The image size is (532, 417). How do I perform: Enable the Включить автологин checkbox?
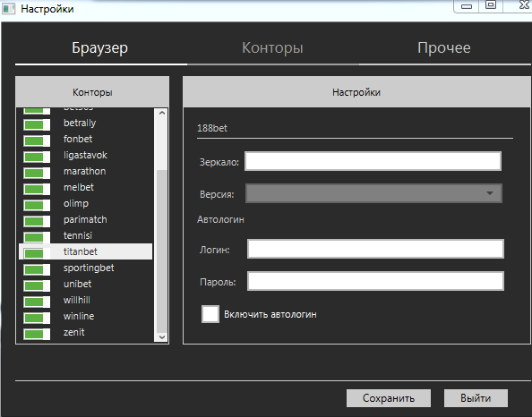coord(210,314)
